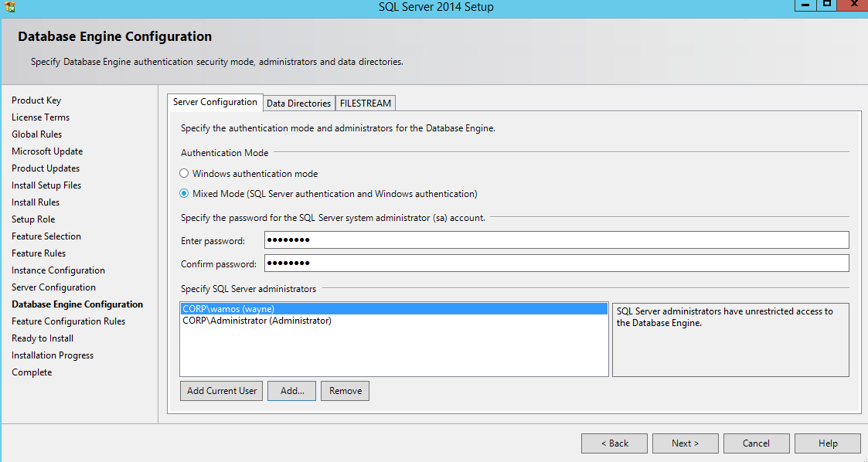Click the Confirm password field
This screenshot has height=462, width=868.
click(x=556, y=263)
